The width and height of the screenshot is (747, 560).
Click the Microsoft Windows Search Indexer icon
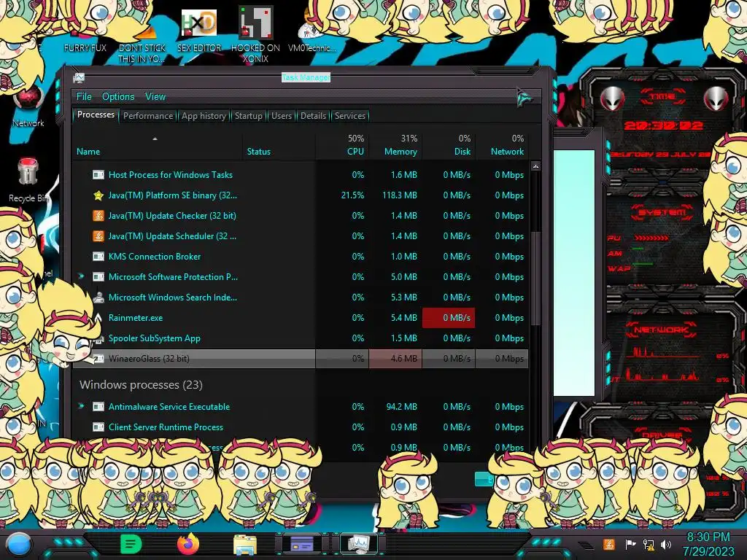pos(98,297)
